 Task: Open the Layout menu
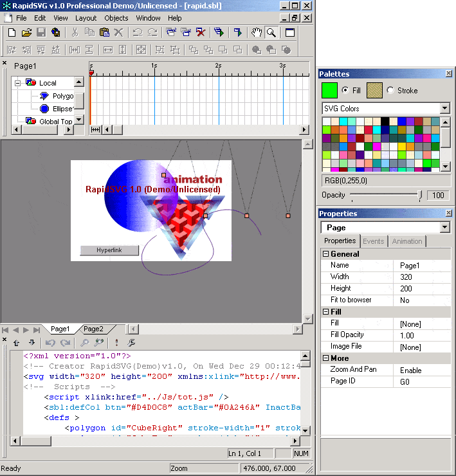point(86,18)
